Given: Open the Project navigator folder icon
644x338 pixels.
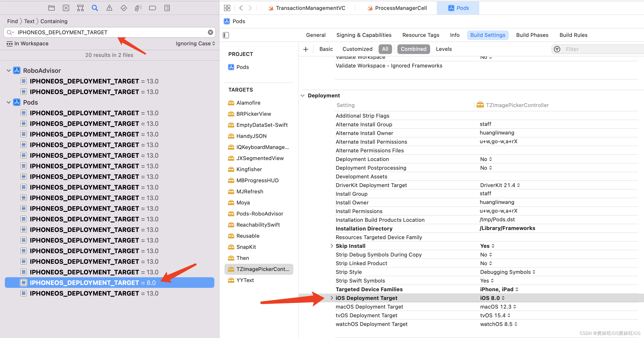Looking at the screenshot, I should pyautogui.click(x=52, y=8).
